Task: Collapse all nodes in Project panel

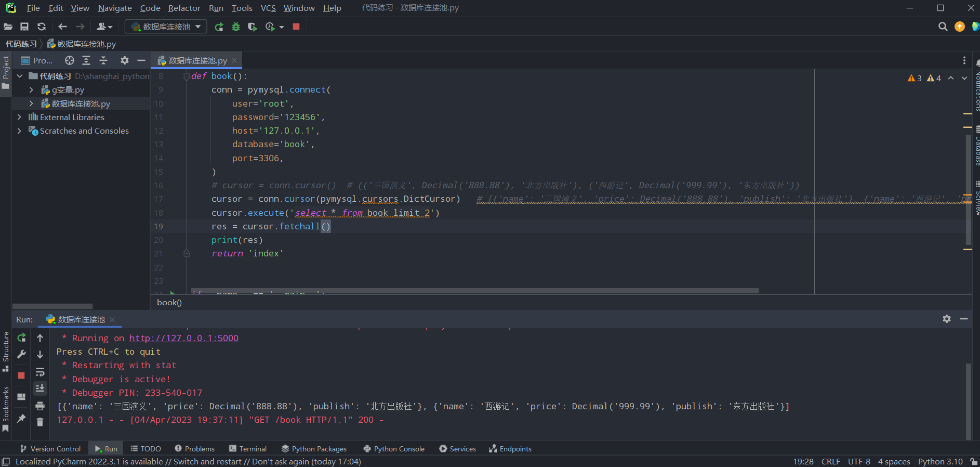Action: coord(103,60)
